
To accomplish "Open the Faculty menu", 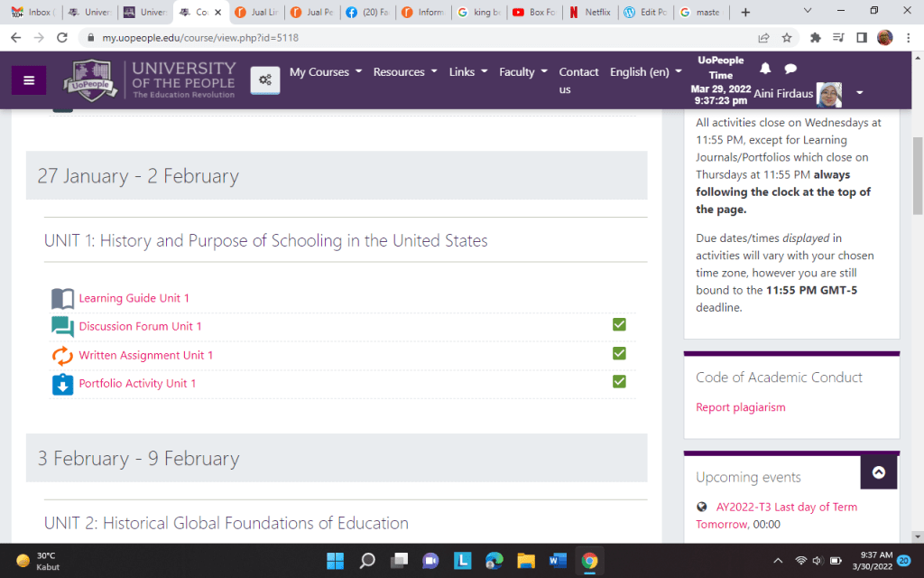I will pos(522,72).
